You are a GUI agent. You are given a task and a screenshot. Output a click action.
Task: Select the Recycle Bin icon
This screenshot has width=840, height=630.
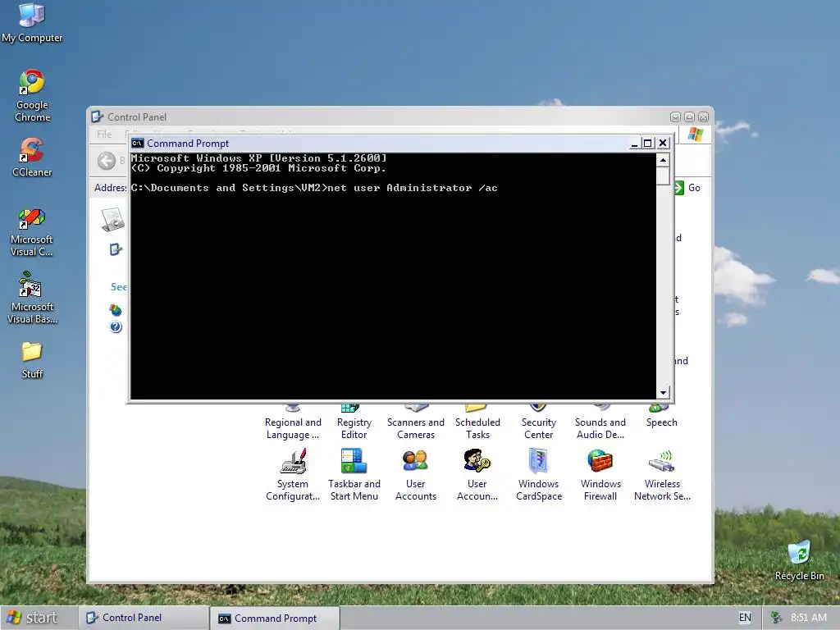tap(799, 560)
